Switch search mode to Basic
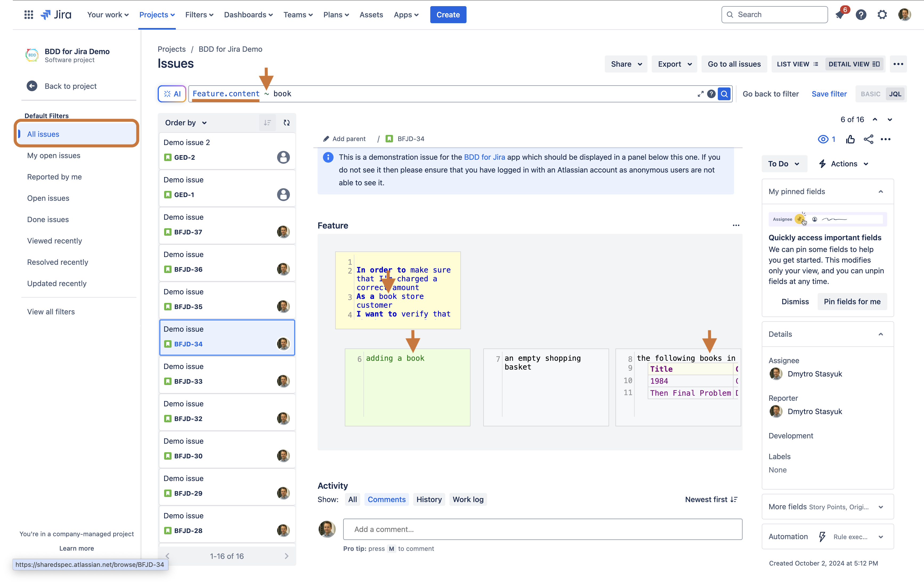Image resolution: width=924 pixels, height=585 pixels. 870,94
